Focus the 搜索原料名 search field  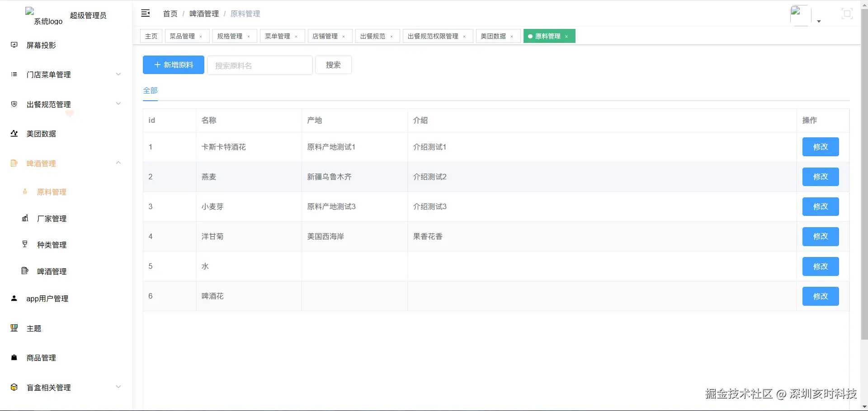point(260,65)
